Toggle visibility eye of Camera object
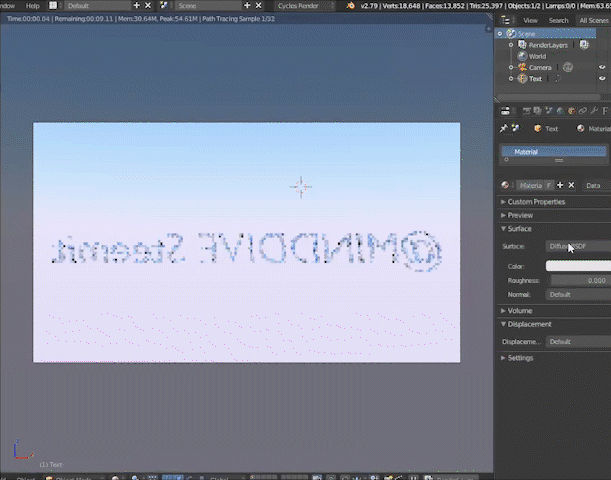611x480 pixels. 602,67
